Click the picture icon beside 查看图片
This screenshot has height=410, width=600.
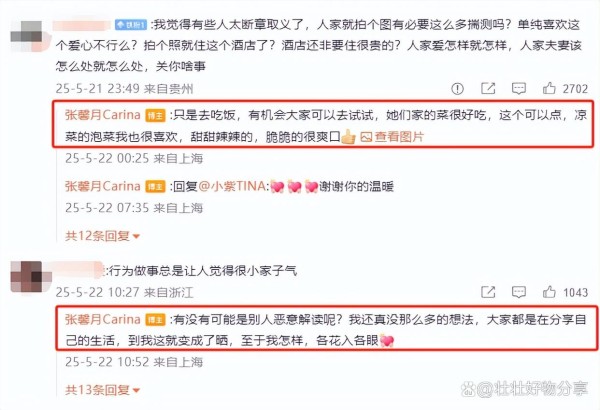point(366,137)
